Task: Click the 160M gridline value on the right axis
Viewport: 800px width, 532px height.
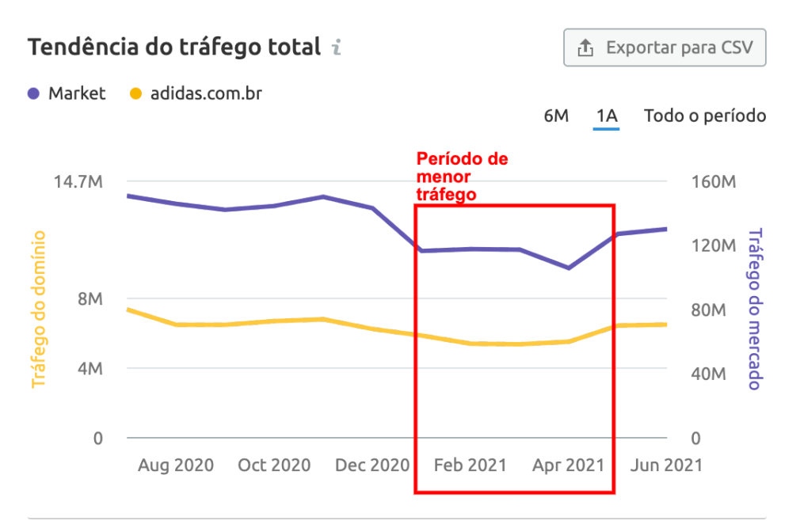Action: 715,181
